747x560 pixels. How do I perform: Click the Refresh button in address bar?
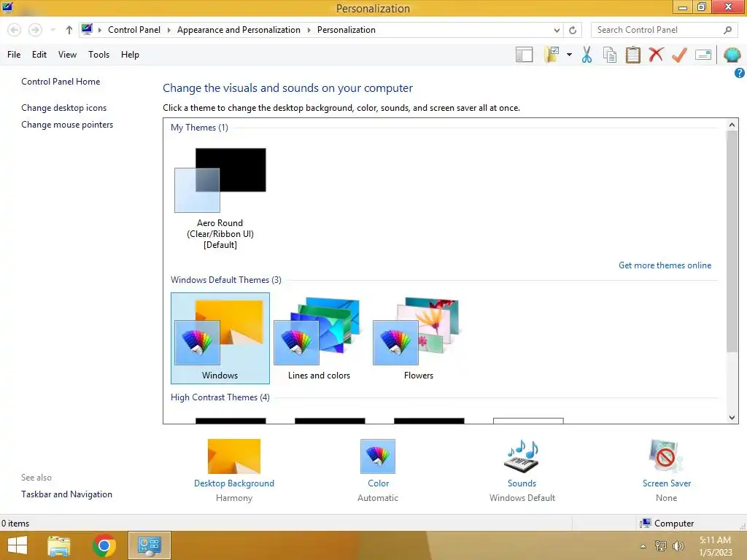pos(573,30)
